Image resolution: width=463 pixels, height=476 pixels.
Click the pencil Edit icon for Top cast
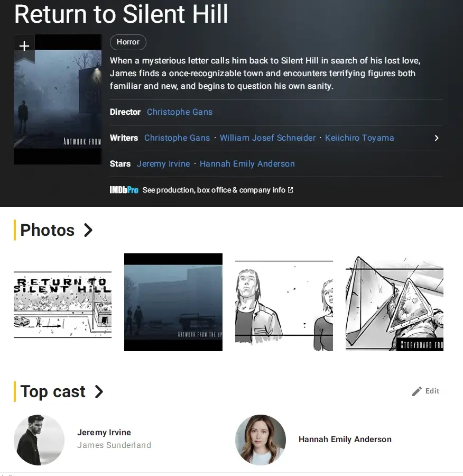point(416,391)
